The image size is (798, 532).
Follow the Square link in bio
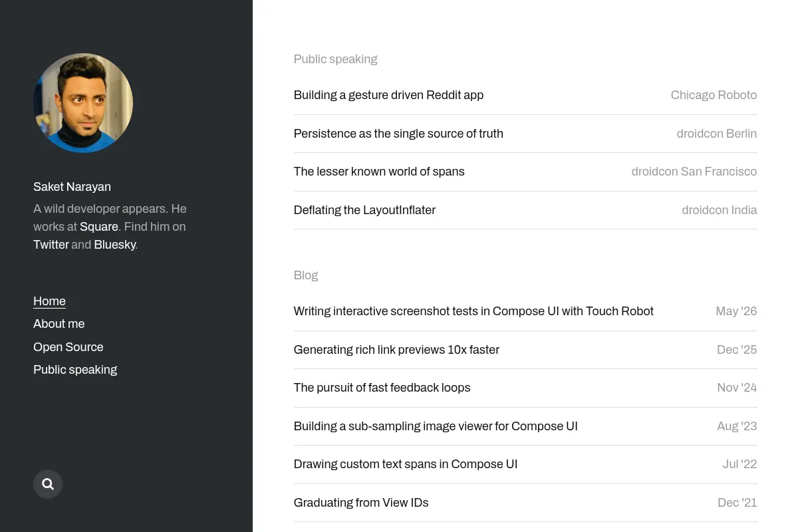point(99,227)
